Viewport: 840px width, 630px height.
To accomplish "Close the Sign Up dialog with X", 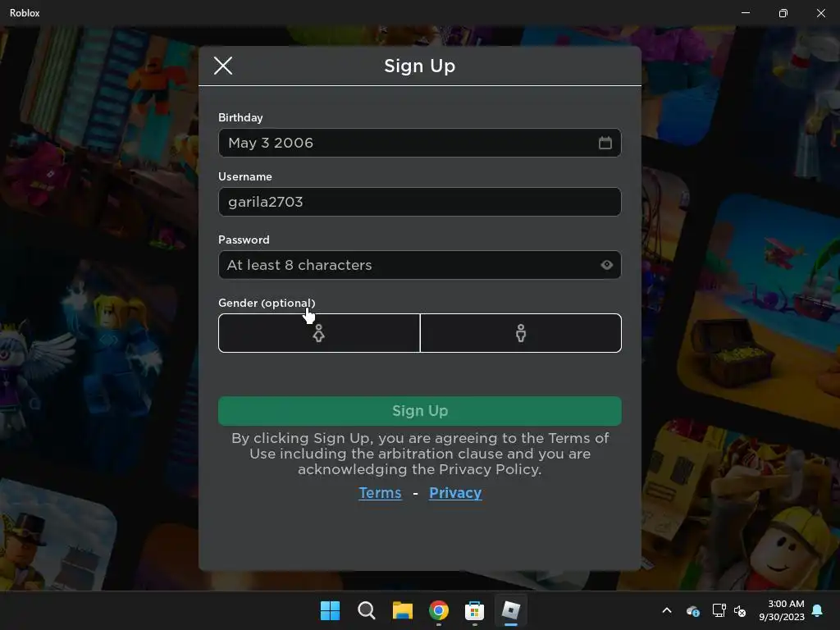I will click(223, 66).
